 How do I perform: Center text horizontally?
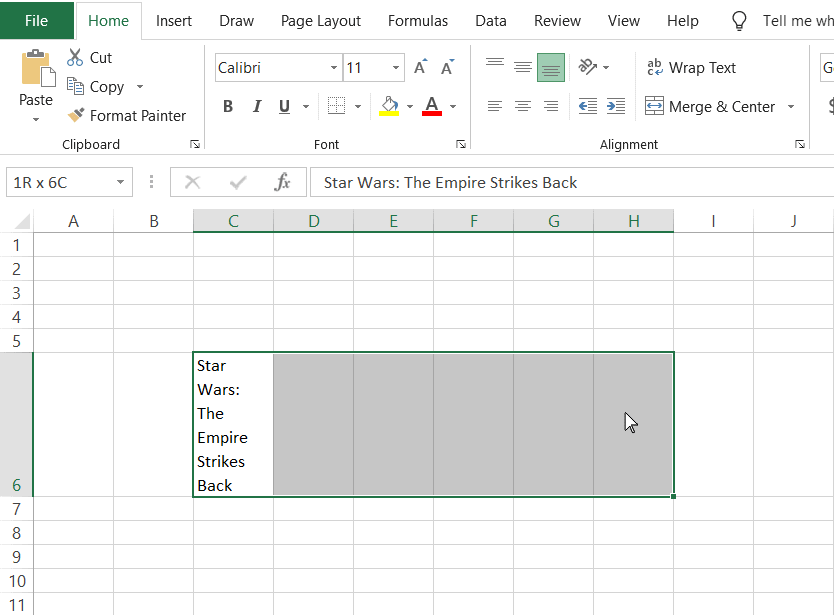523,106
